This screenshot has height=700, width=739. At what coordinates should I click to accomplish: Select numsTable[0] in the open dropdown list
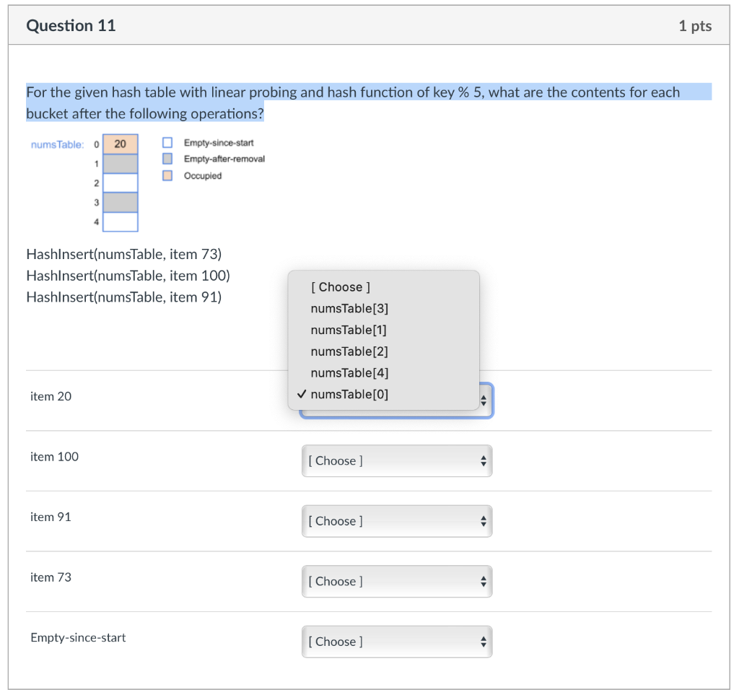(x=349, y=394)
